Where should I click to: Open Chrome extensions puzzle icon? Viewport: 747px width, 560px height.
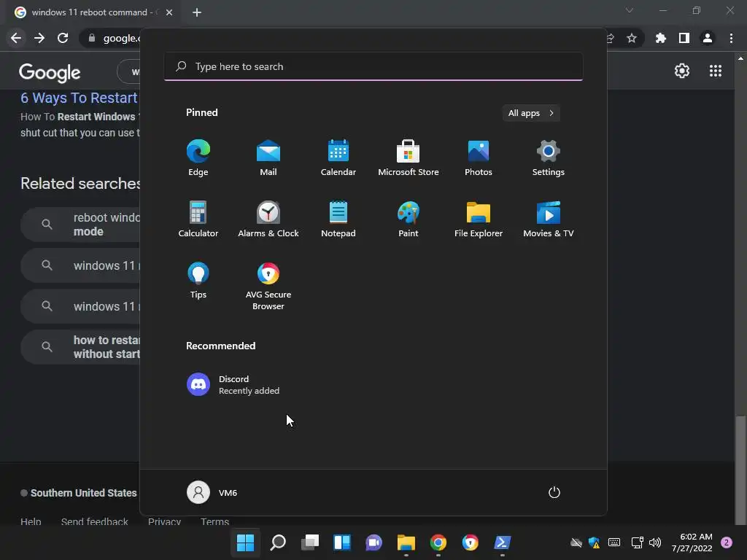click(661, 38)
